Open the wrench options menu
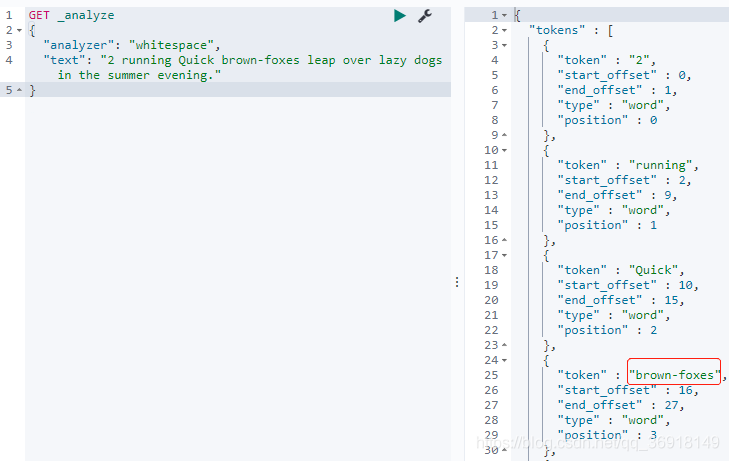This screenshot has width=729, height=461. [x=424, y=16]
